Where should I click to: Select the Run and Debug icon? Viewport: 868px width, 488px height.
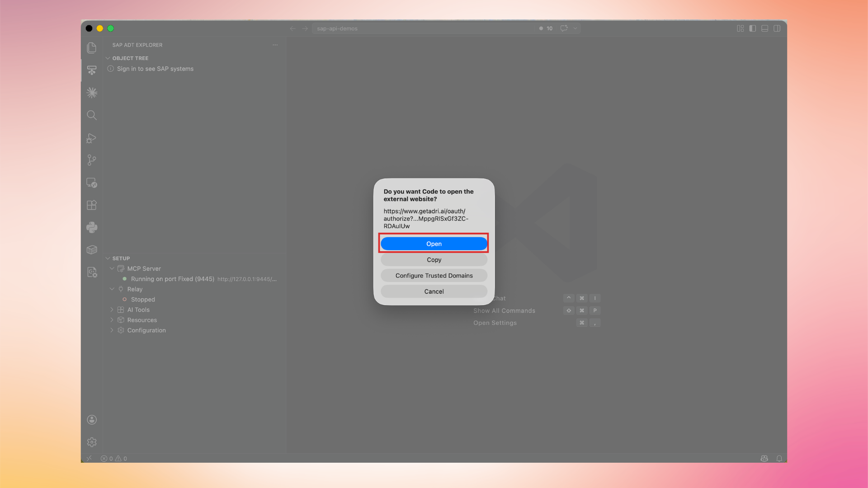pos(91,138)
